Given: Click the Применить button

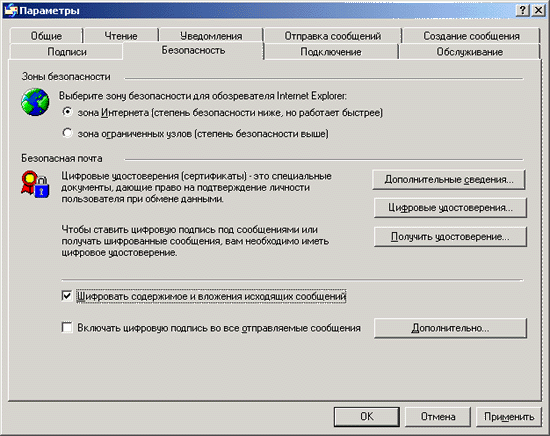Looking at the screenshot, I should [509, 417].
